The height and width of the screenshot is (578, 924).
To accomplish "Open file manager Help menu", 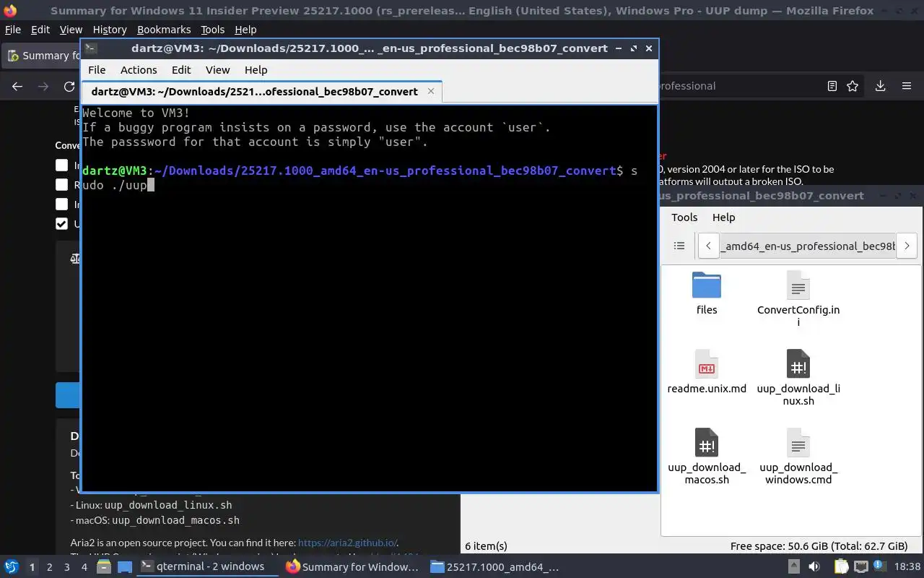I will click(x=723, y=217).
